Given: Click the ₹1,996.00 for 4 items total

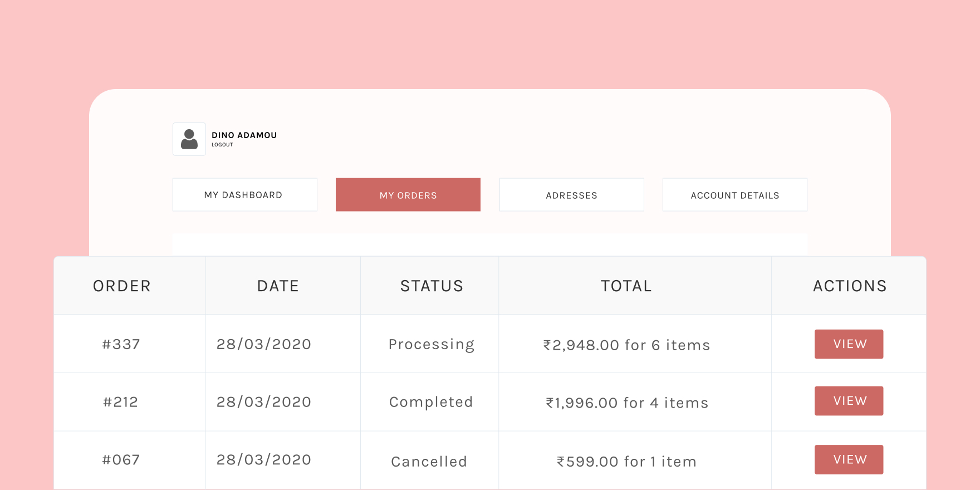Looking at the screenshot, I should [x=627, y=403].
